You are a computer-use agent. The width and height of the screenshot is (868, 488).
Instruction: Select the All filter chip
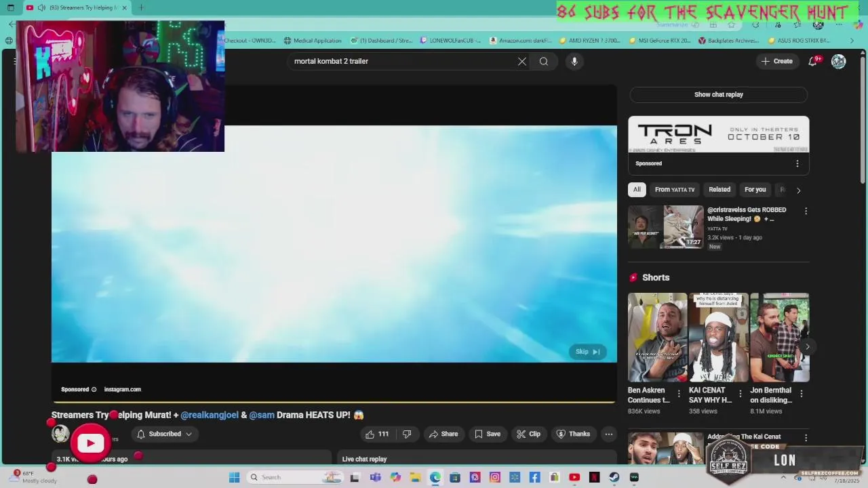(637, 190)
